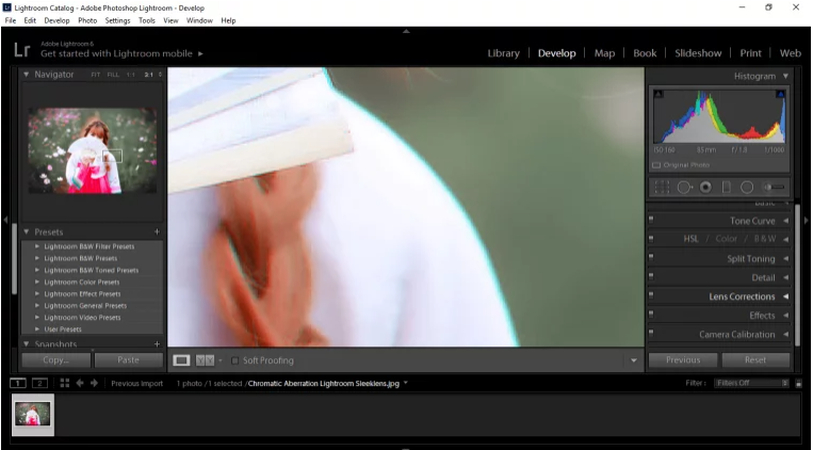Open the toolbar content dropdown arrow

click(633, 360)
